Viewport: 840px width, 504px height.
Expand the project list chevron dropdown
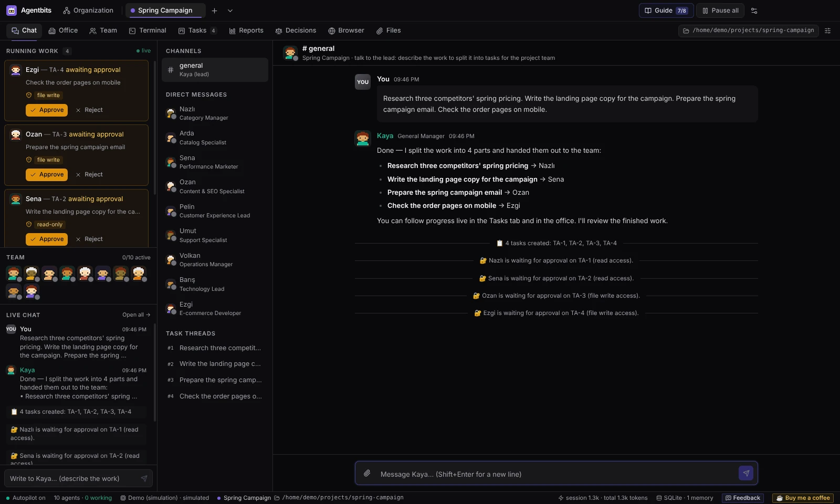[x=230, y=10]
